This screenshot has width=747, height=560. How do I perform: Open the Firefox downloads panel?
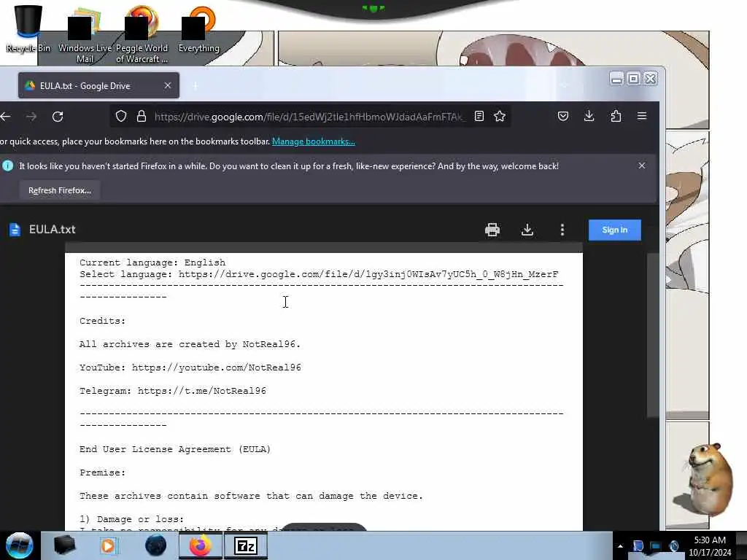pos(589,116)
